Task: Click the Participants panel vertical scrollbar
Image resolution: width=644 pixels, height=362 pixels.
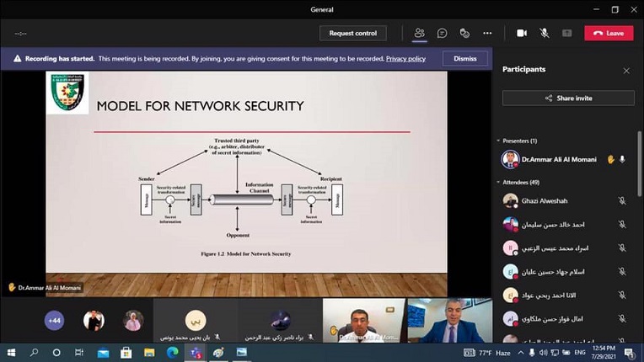Action: click(x=640, y=168)
